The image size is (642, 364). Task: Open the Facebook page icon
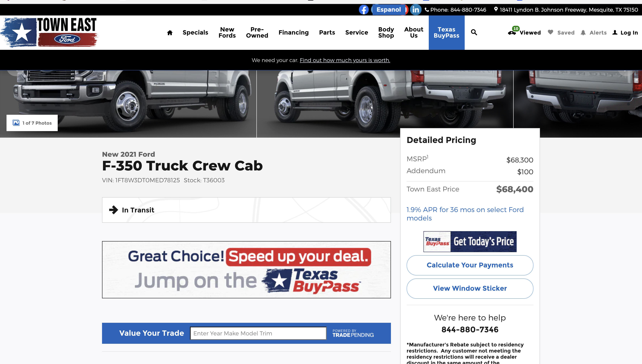point(364,10)
